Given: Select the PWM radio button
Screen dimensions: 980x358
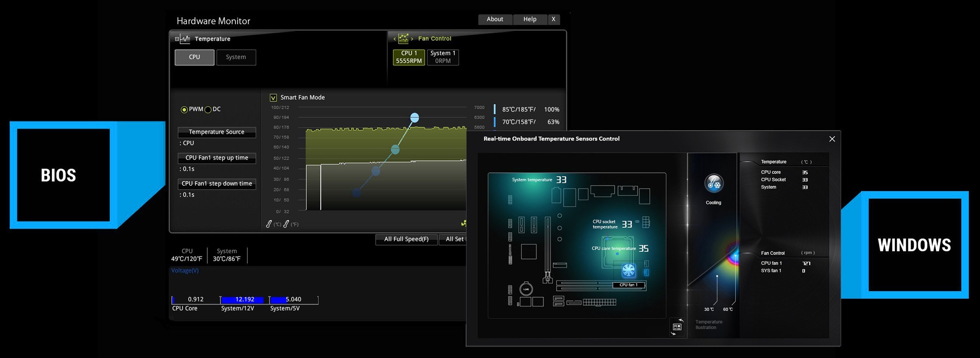Looking at the screenshot, I should point(184,109).
